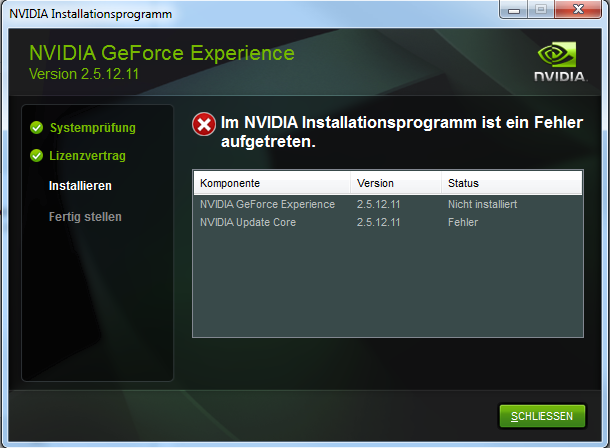Image resolution: width=610 pixels, height=448 pixels.
Task: Click the Status column header
Action: pos(512,183)
